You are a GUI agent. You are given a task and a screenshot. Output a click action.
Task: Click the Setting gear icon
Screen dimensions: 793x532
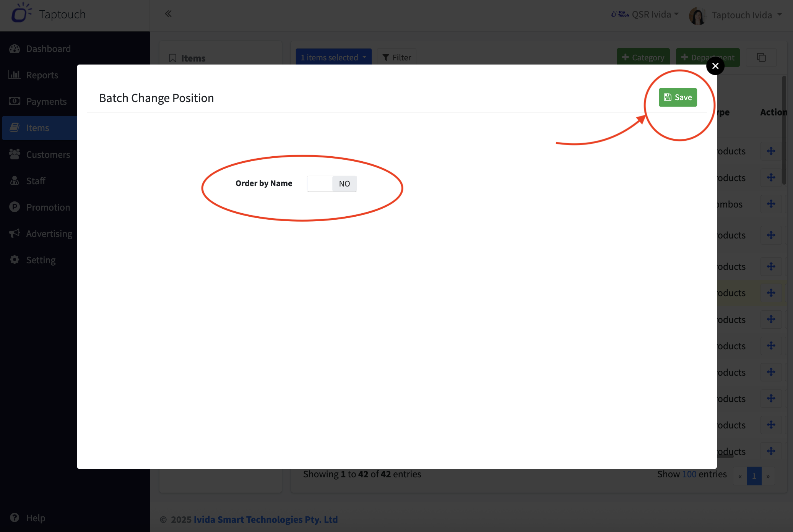pyautogui.click(x=15, y=260)
